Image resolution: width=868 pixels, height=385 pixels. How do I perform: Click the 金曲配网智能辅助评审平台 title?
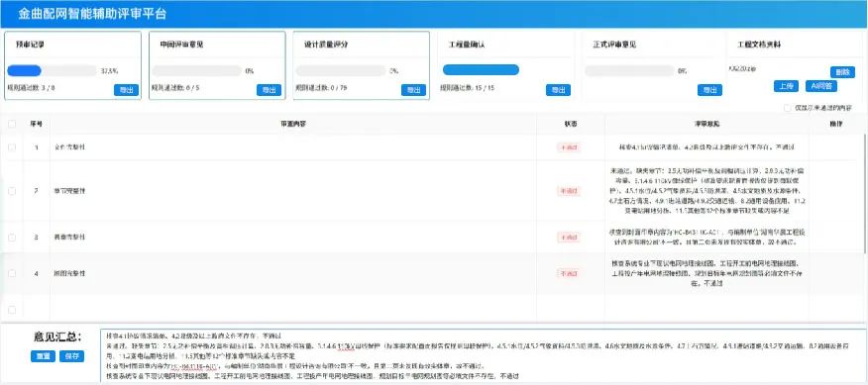coord(92,15)
